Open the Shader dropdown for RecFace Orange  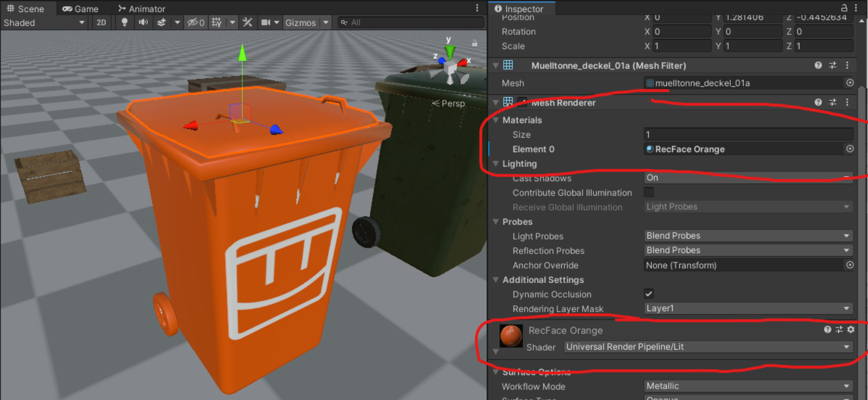coord(708,347)
